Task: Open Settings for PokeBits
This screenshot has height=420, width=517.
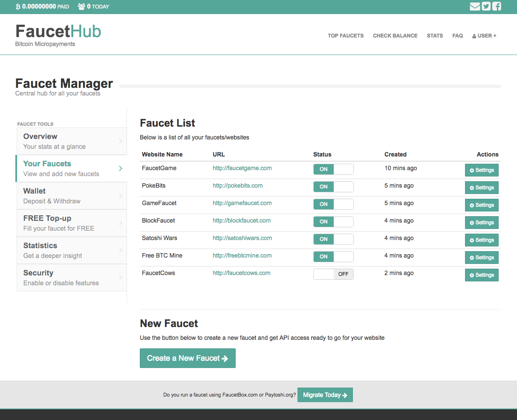Action: 482,188
